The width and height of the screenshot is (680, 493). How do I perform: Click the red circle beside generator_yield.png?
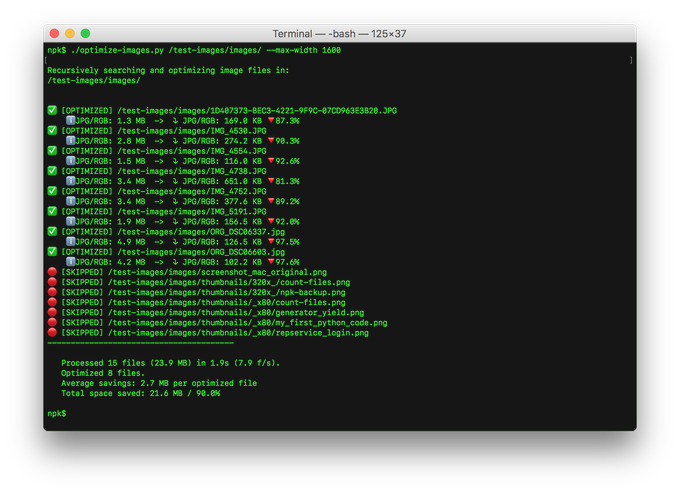52,313
